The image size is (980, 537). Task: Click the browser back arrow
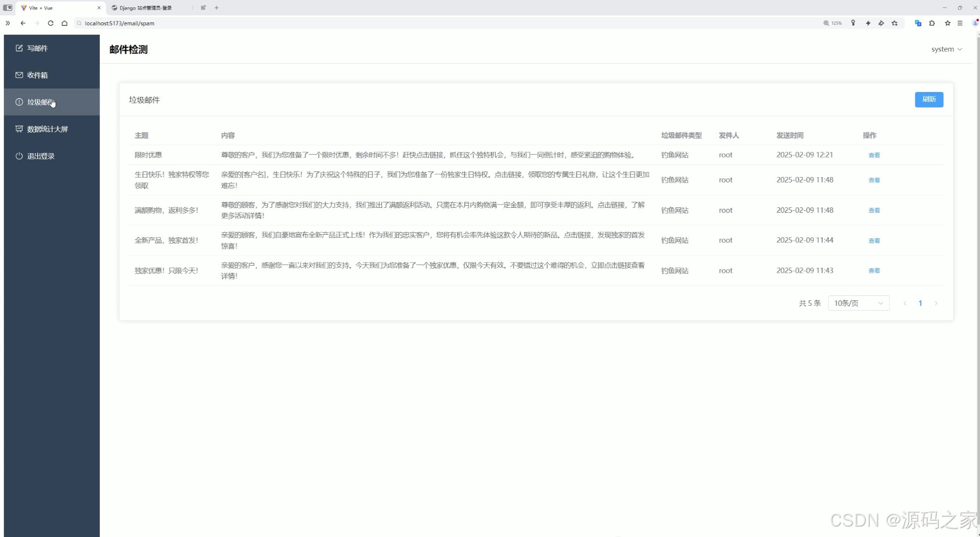click(23, 23)
